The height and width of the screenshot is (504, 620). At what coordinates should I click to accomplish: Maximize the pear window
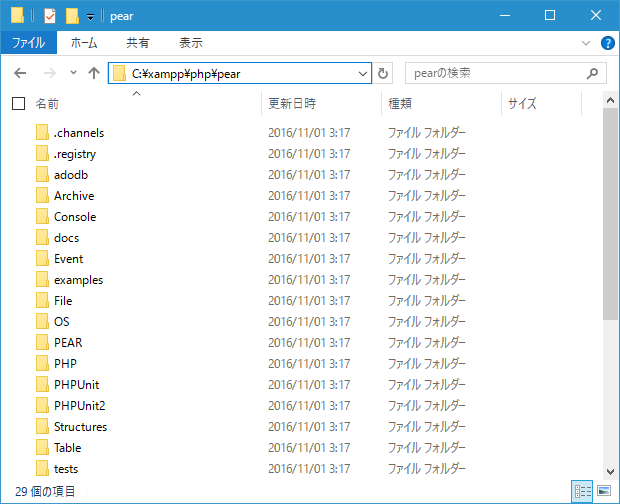click(550, 15)
